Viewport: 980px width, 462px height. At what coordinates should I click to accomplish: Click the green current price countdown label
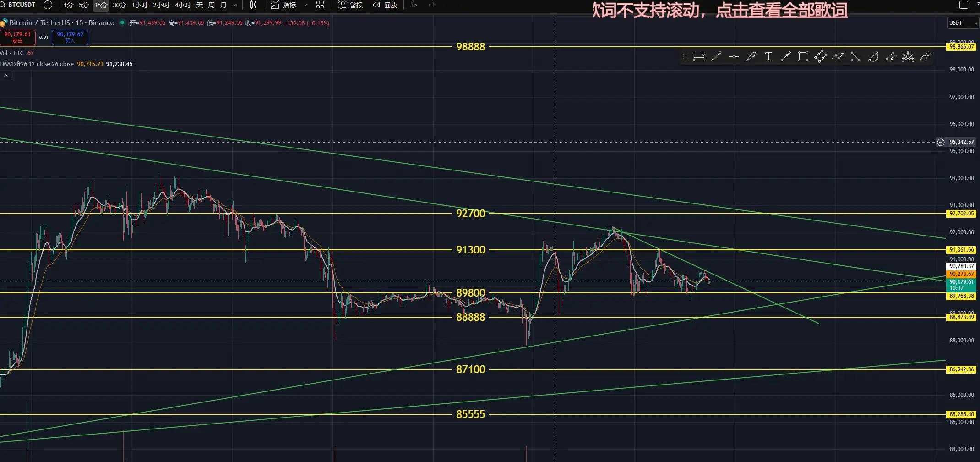(x=961, y=285)
